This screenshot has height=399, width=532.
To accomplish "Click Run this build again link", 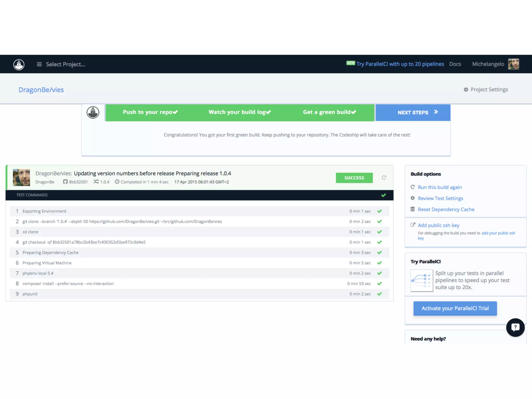I will pyautogui.click(x=440, y=187).
